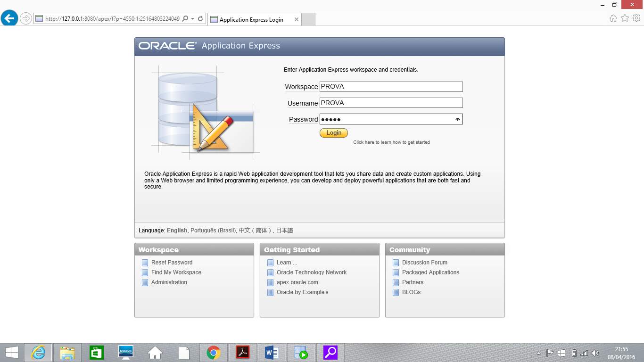Open the Favorites star icon
The image size is (644, 362).
click(625, 18)
